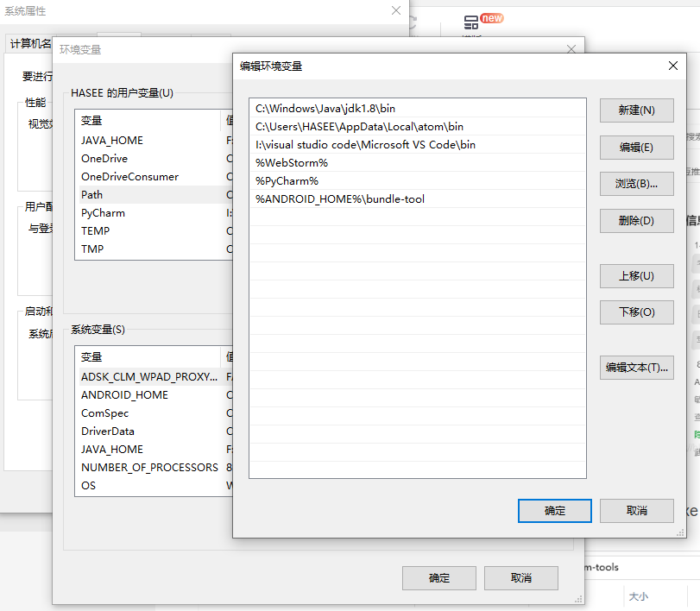Cancel with 取消 in the 编辑环境变量 dialog

(637, 511)
